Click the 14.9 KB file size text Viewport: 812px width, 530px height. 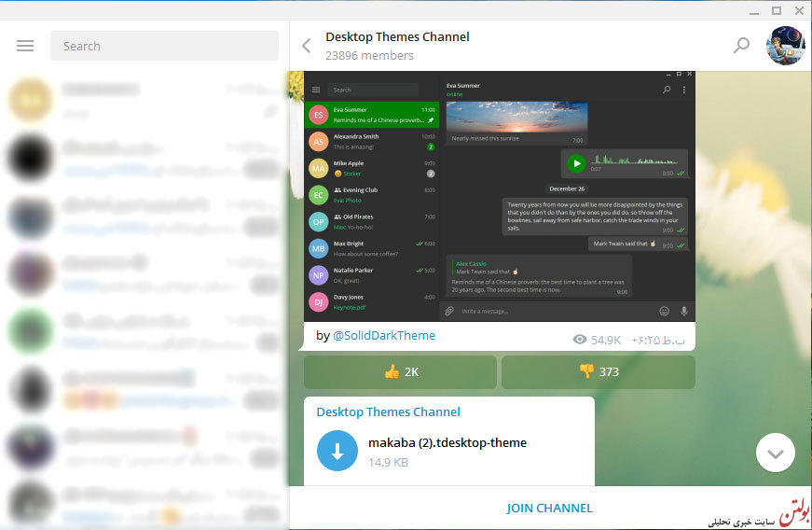point(388,462)
